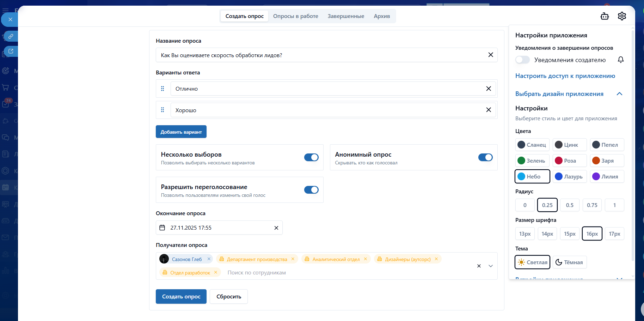
Task: Switch to 'Опросы в работе' tab
Action: click(x=295, y=16)
